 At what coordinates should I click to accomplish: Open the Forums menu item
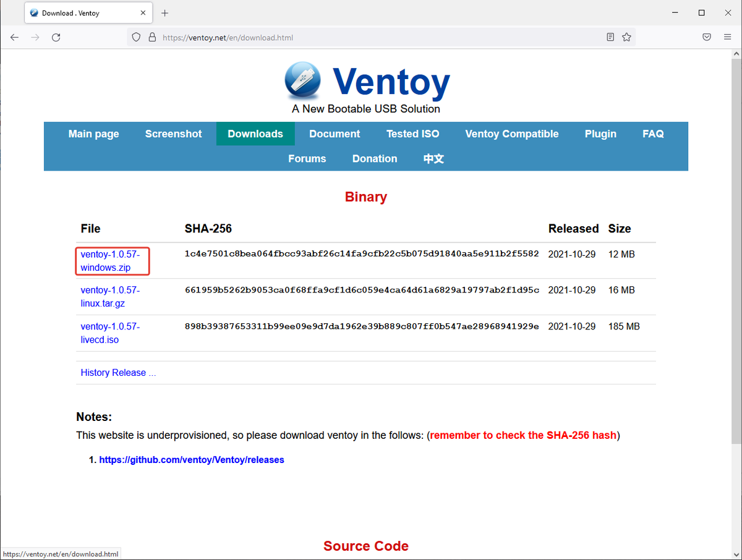[x=307, y=158]
